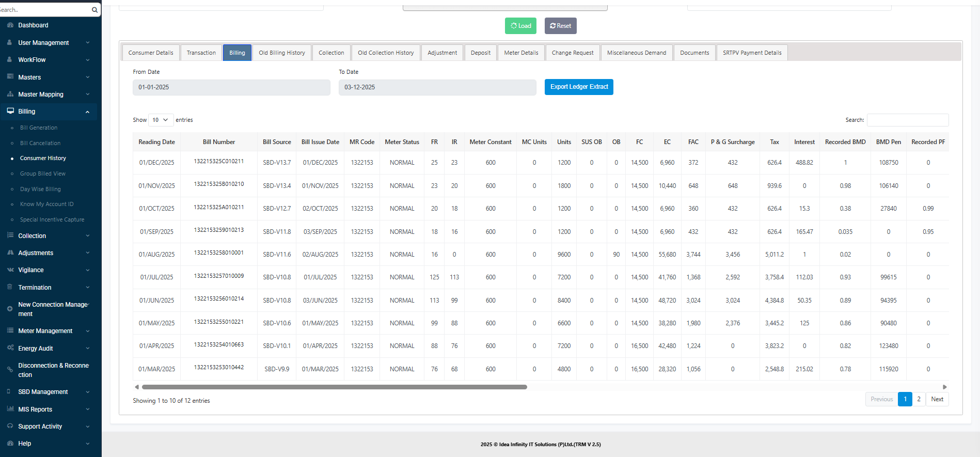Click the Termination trash icon
980x457 pixels.
tap(10, 287)
